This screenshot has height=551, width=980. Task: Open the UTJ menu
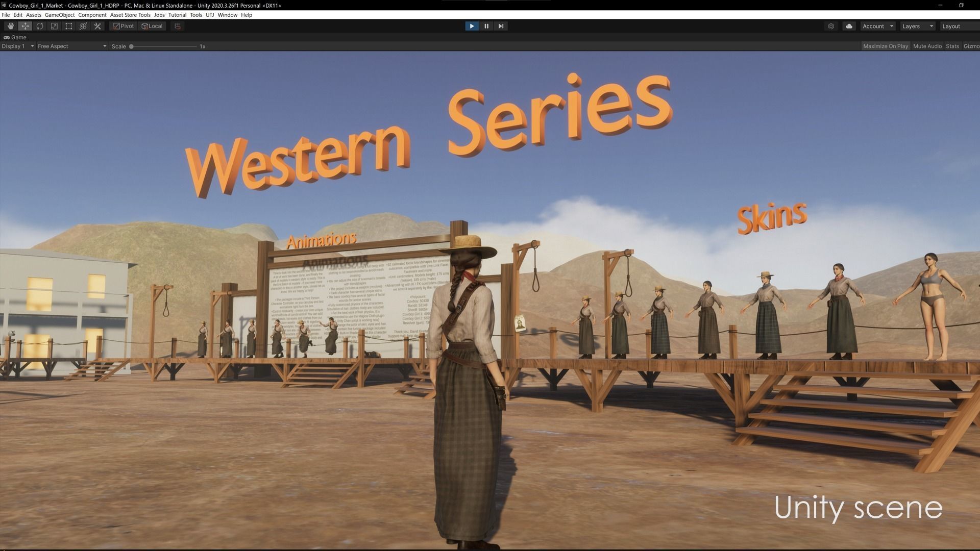[210, 15]
